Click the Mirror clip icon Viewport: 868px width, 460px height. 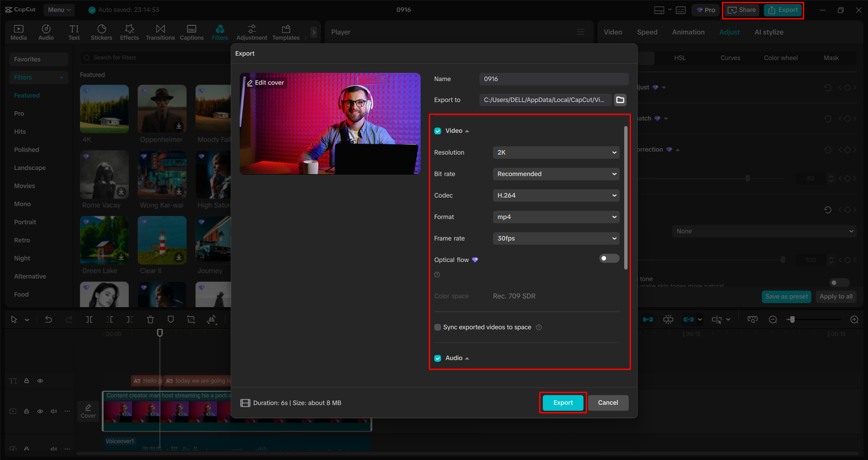point(211,319)
